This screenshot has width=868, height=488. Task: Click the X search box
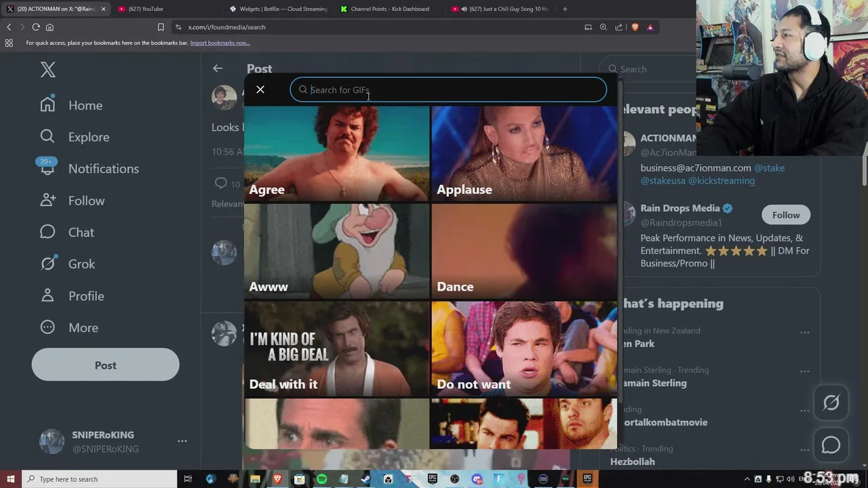(648, 69)
